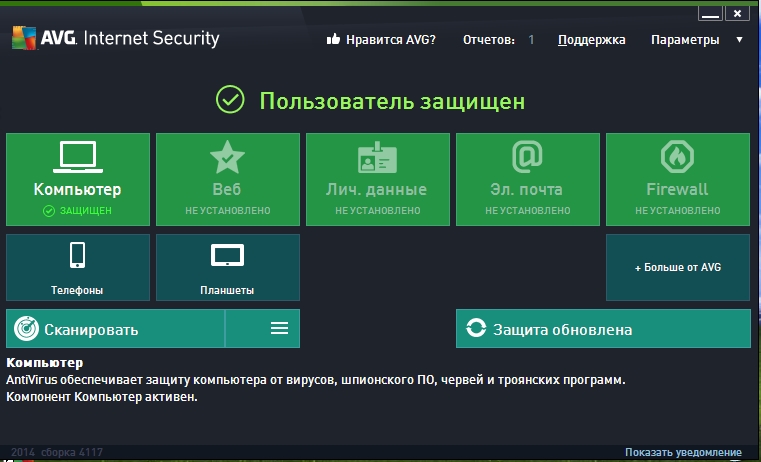Open the + Больше от AVG tile

(678, 267)
